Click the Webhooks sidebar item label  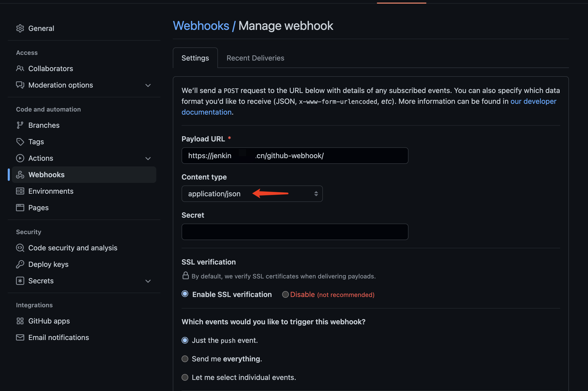click(46, 175)
